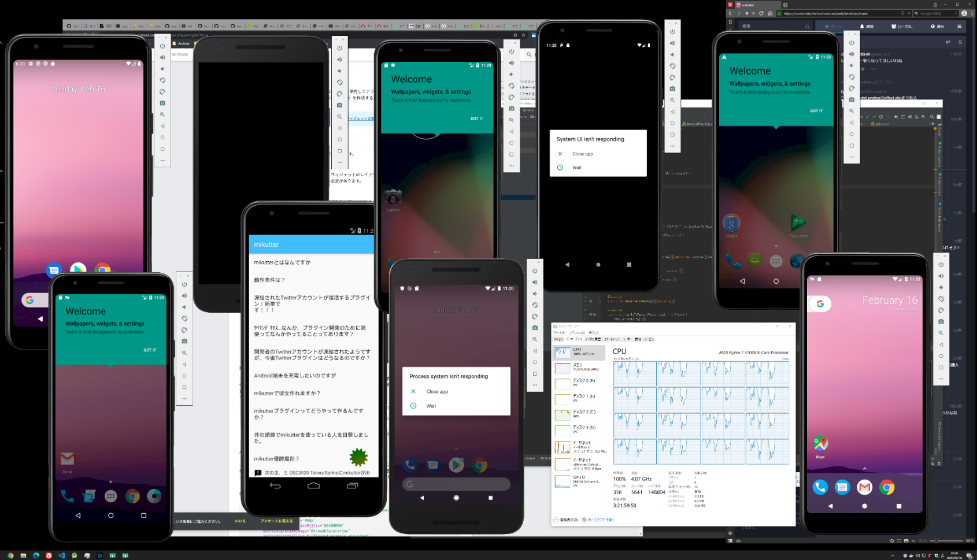
Task: Open Android Studio from the taskbar
Action: pyautogui.click(x=74, y=555)
